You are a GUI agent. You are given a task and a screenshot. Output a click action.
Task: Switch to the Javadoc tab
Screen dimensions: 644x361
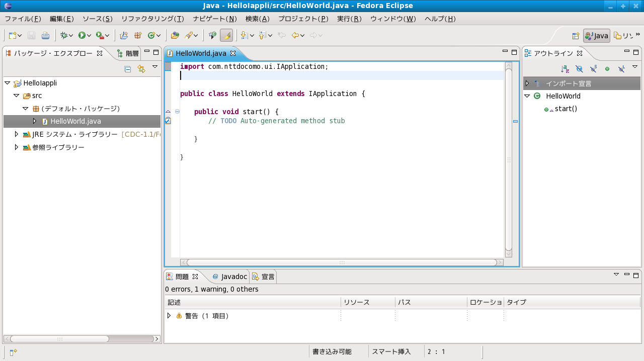click(230, 277)
